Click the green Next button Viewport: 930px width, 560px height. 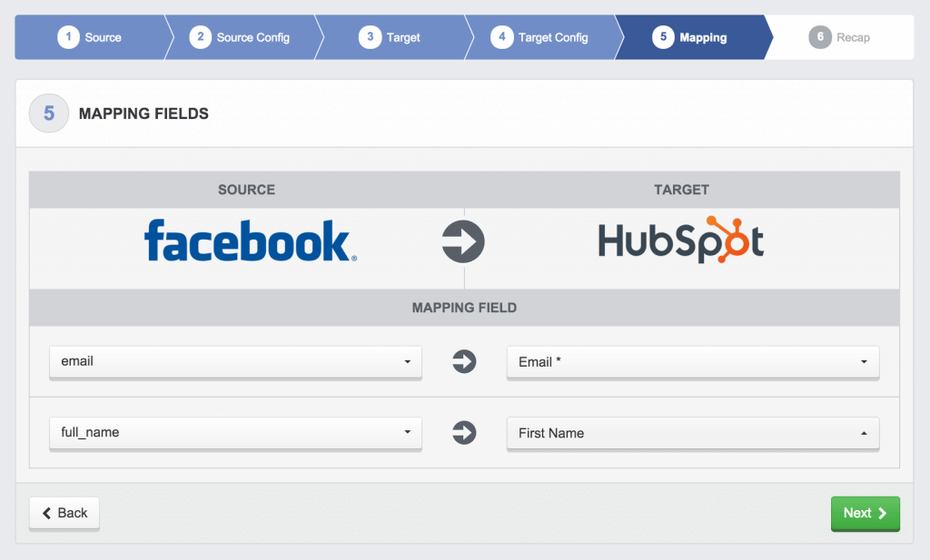(x=866, y=513)
